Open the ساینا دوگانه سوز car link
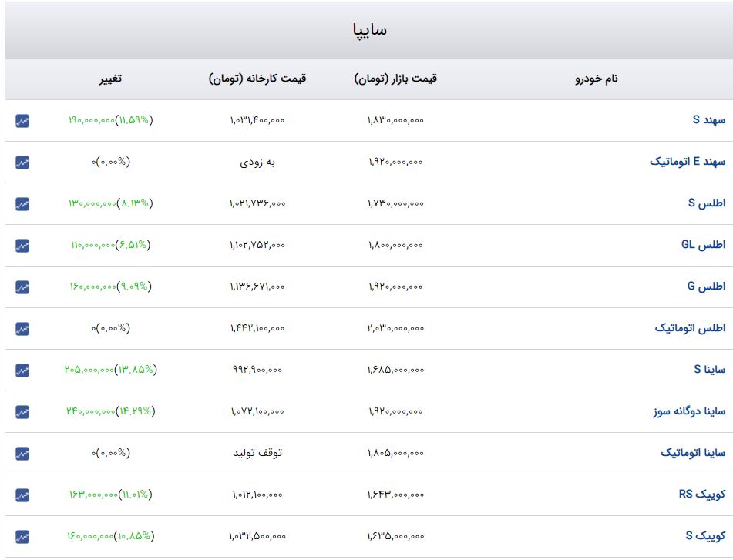 [689, 411]
